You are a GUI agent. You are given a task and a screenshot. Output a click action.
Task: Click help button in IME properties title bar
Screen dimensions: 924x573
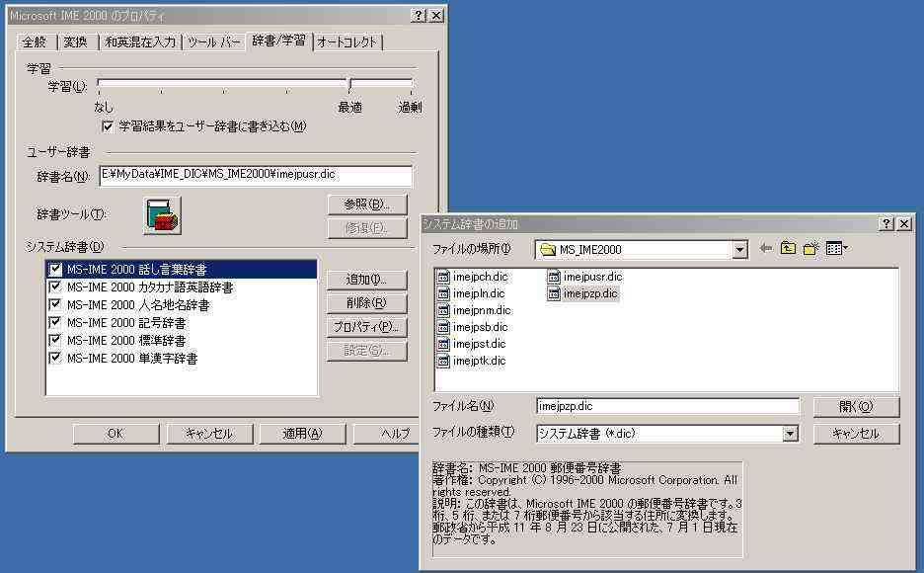point(418,16)
